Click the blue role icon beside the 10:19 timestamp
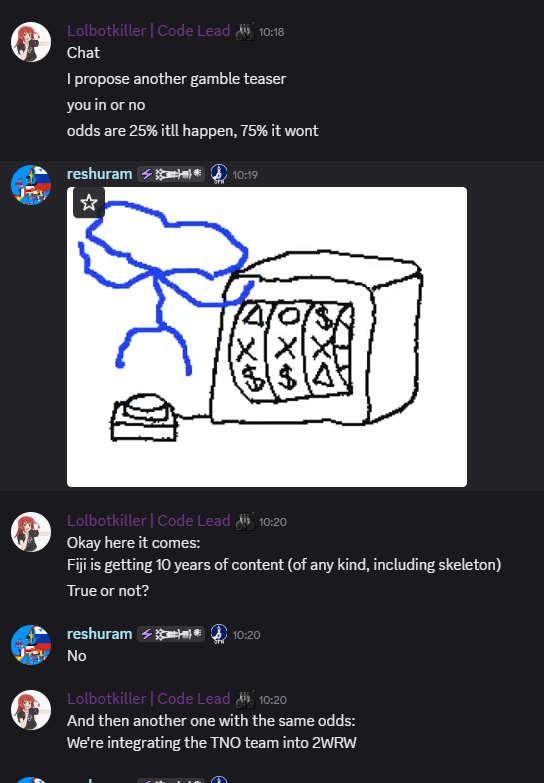The width and height of the screenshot is (544, 783). click(219, 174)
